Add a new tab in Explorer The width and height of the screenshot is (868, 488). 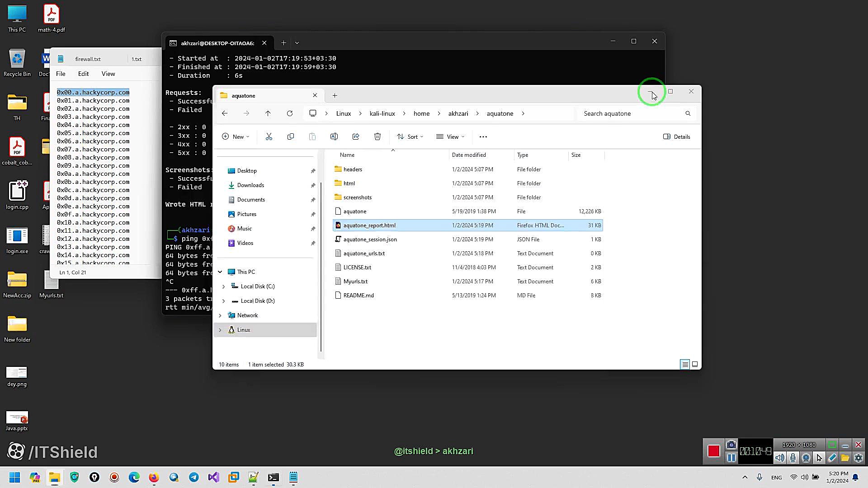pyautogui.click(x=335, y=95)
